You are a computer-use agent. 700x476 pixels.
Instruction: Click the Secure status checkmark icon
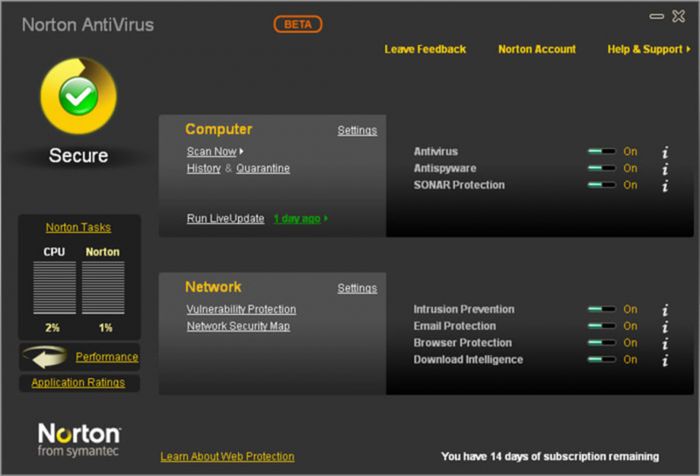(x=76, y=97)
